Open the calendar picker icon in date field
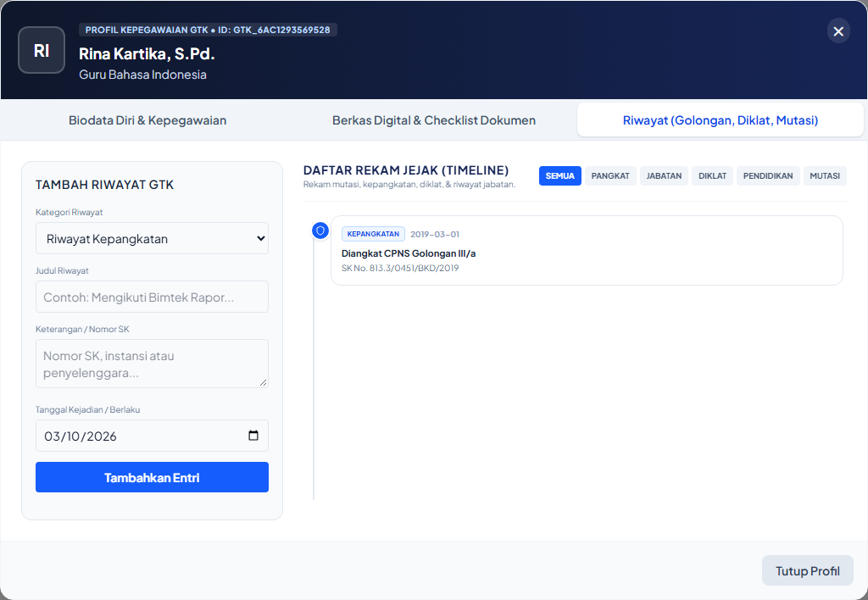 [253, 436]
